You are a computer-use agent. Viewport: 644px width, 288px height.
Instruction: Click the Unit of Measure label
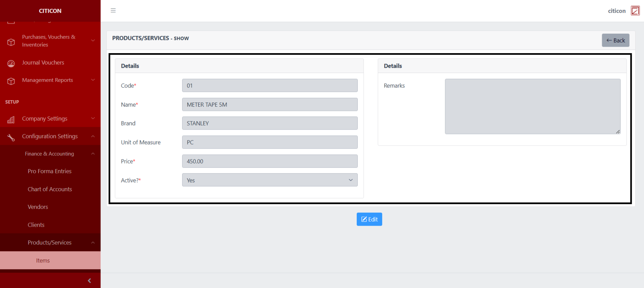[x=141, y=142]
